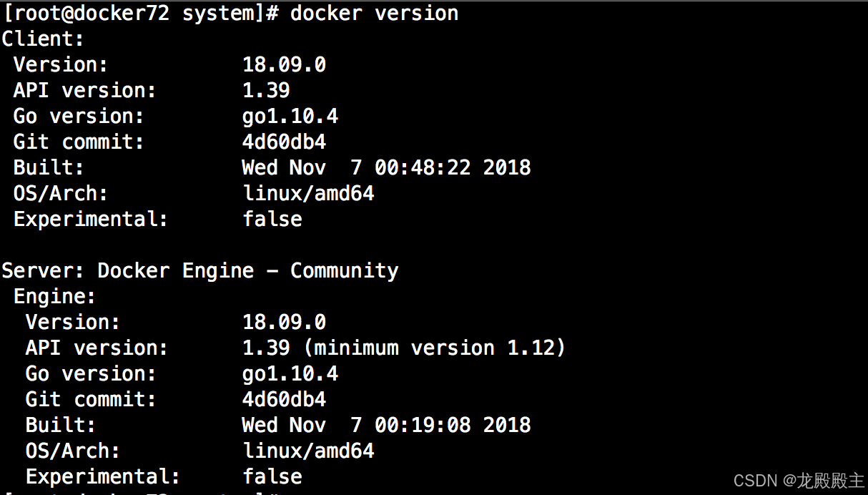The image size is (868, 495).
Task: Select the Server engine version 18.09.0
Action: 284,322
